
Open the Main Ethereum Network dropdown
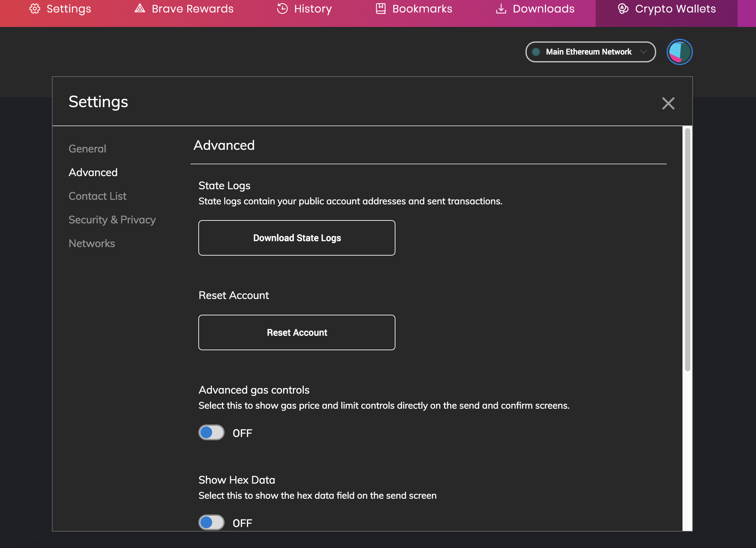coord(589,52)
